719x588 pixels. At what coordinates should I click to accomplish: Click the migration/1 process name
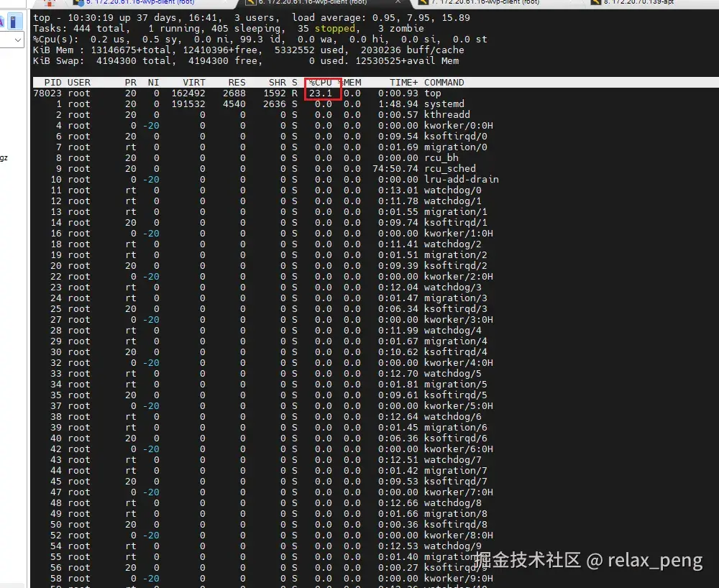point(455,212)
